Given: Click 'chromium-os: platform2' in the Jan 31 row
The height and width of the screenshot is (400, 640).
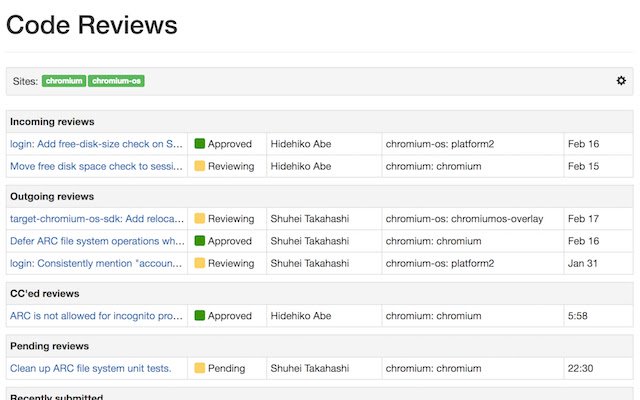Looking at the screenshot, I should [x=440, y=263].
